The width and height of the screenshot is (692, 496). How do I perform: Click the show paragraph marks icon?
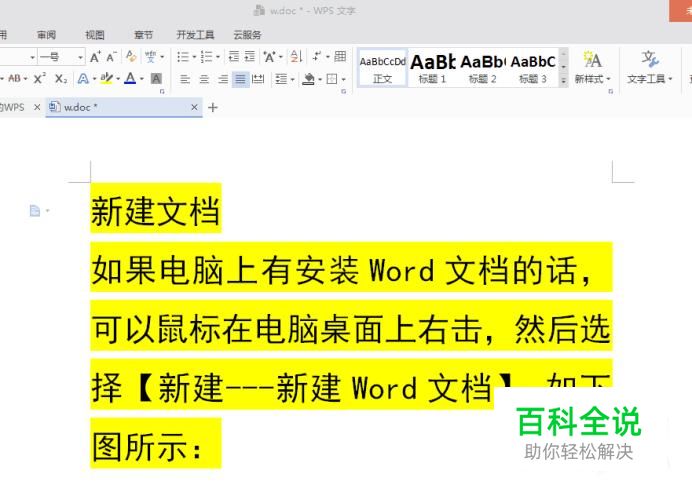[317, 56]
